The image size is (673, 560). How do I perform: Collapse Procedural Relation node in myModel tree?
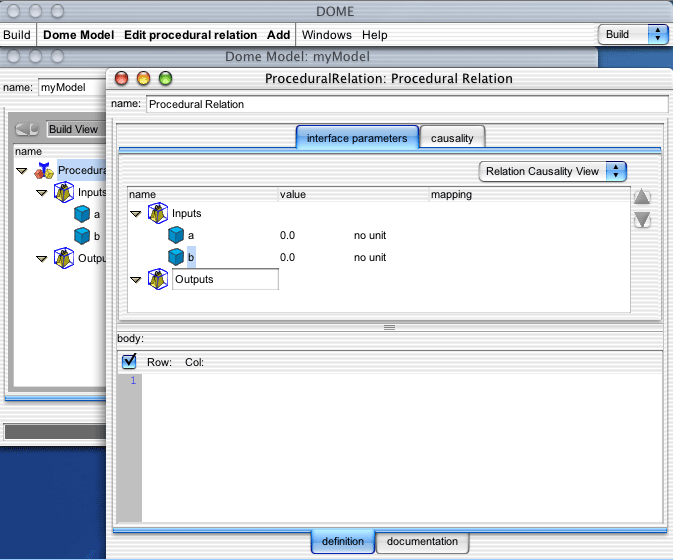pyautogui.click(x=21, y=171)
